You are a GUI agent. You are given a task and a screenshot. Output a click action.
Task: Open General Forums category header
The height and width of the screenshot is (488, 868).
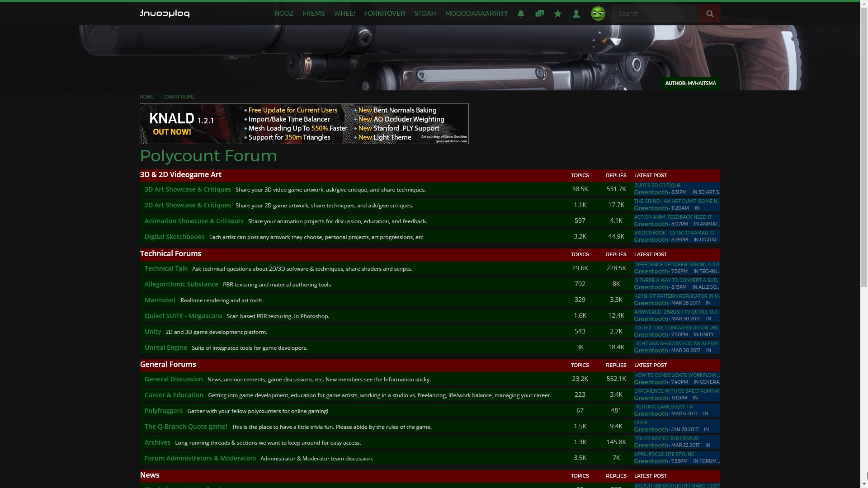(x=168, y=364)
